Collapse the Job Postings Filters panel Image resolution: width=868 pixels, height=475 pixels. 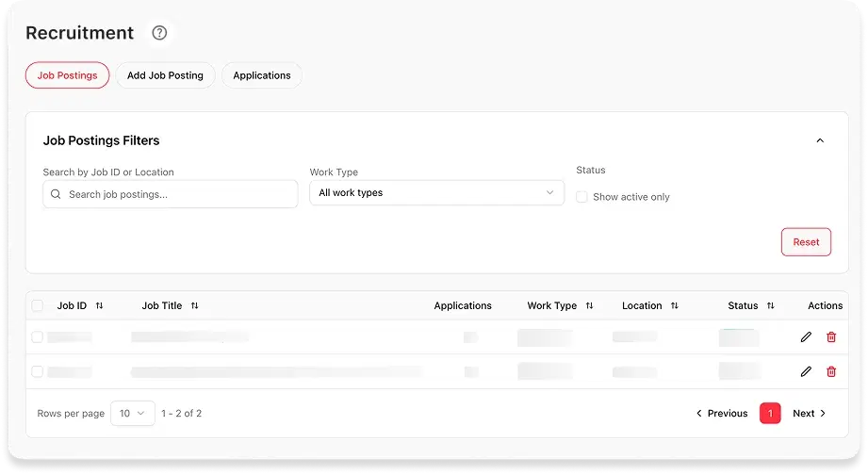click(820, 140)
